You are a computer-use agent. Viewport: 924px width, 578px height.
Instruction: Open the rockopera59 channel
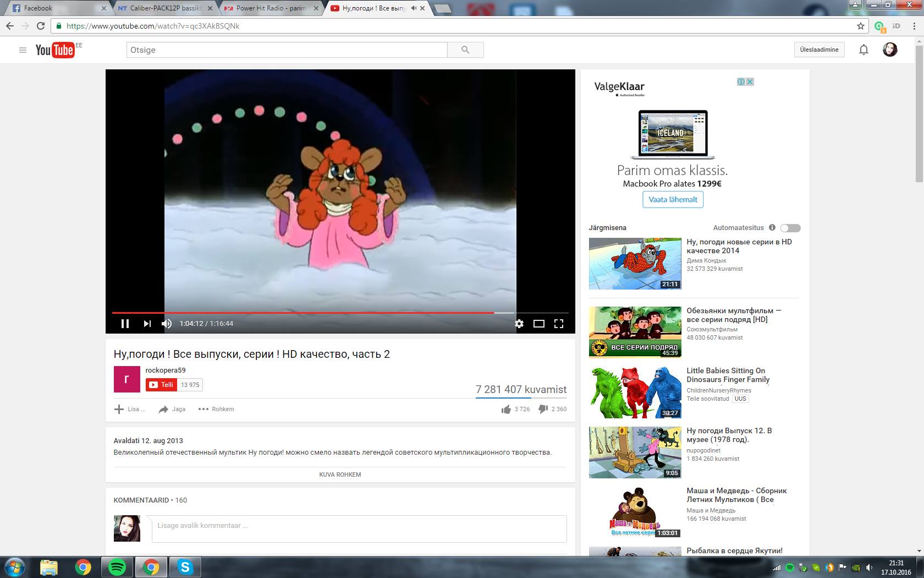(x=166, y=370)
